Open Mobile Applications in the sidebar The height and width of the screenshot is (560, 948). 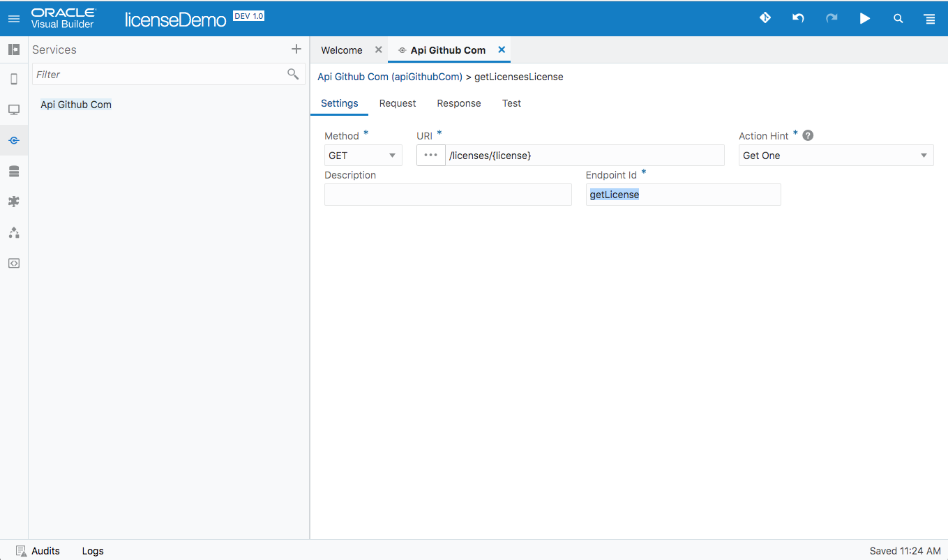(x=14, y=79)
